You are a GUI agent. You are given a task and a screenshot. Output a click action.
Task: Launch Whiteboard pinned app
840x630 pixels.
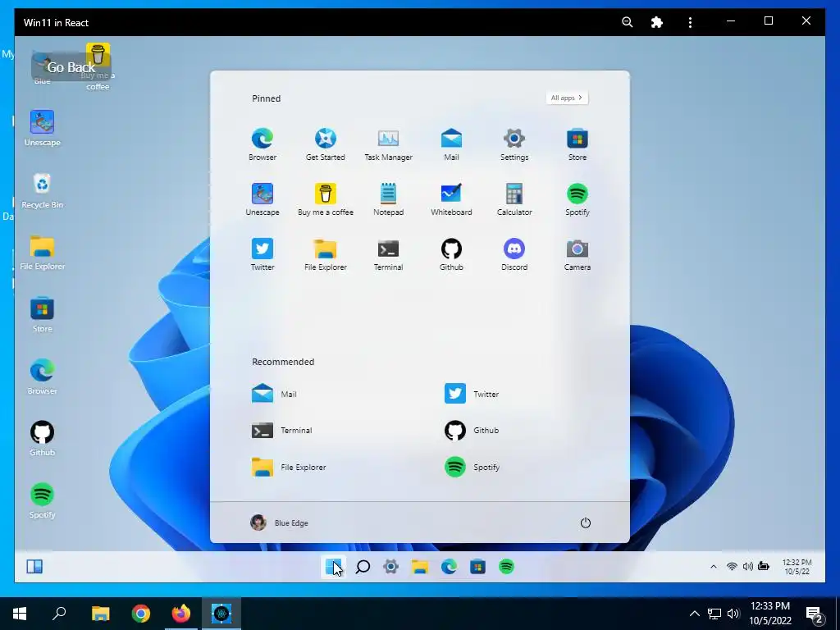coord(451,199)
